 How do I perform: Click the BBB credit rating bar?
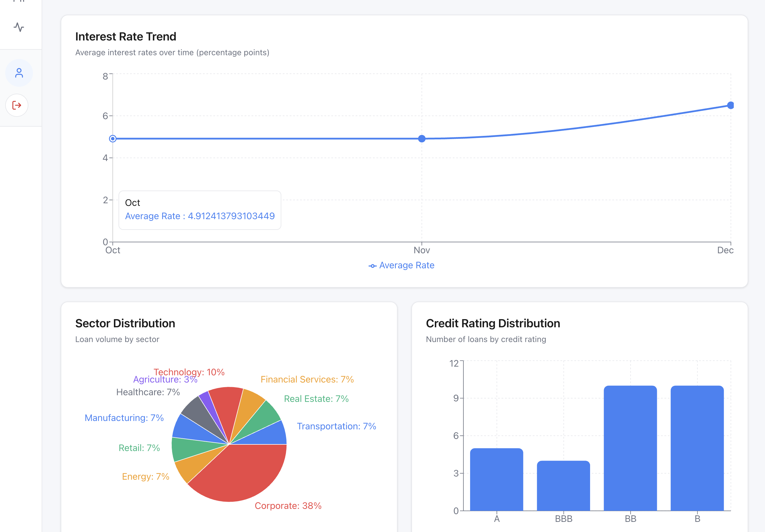(563, 486)
